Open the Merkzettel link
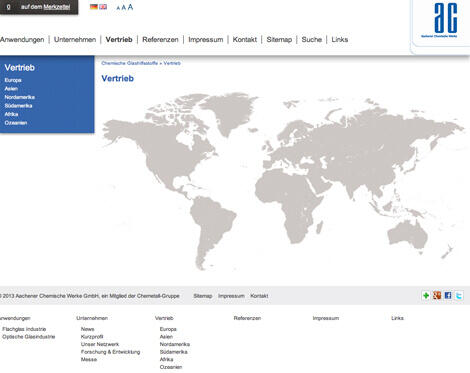The width and height of the screenshot is (470, 373). [57, 7]
